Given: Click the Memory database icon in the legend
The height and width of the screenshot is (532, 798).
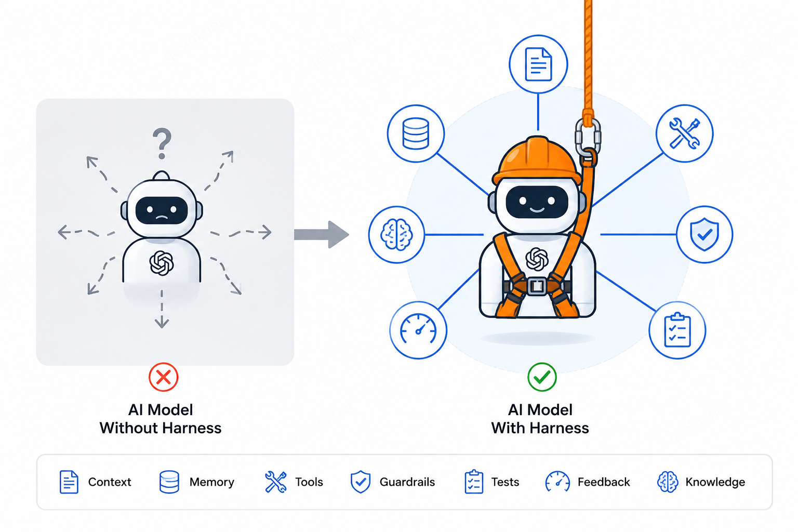Looking at the screenshot, I should (x=169, y=482).
